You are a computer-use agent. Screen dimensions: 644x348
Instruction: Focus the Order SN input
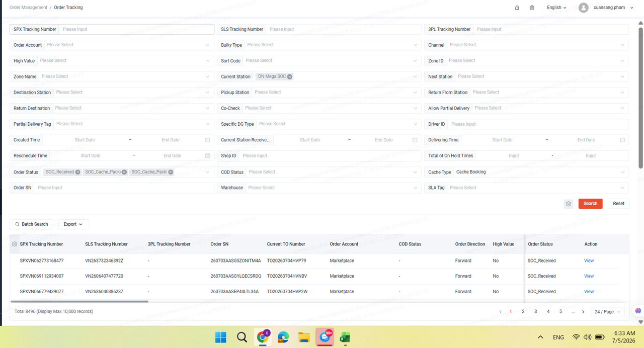click(124, 188)
